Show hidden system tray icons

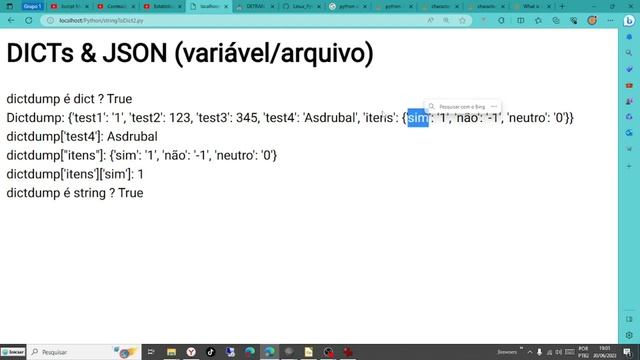click(530, 352)
